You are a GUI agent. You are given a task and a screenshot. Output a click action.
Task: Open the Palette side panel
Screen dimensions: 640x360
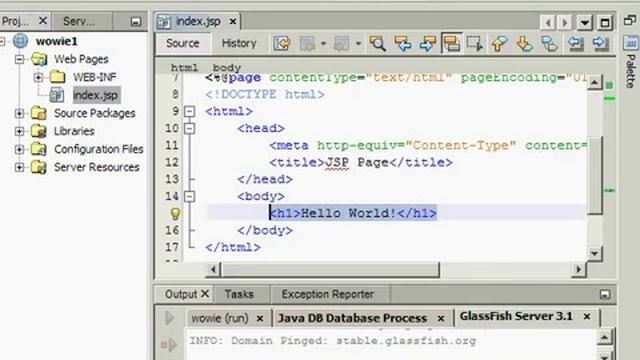[x=631, y=62]
